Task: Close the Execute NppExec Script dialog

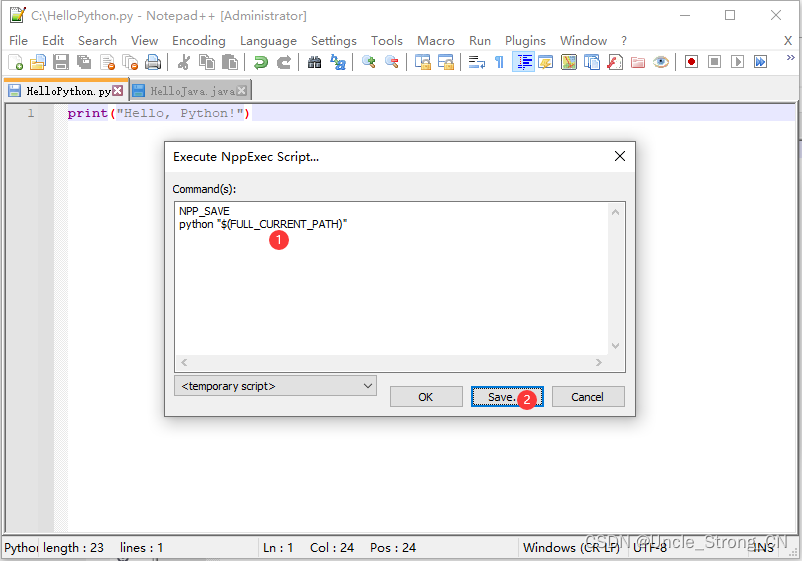Action: [619, 156]
